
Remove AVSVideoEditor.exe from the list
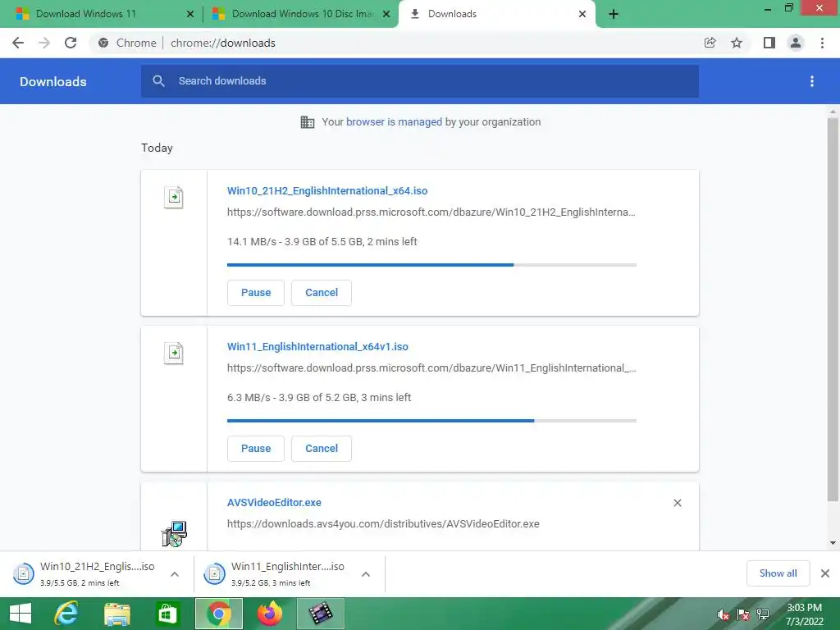[x=678, y=503]
